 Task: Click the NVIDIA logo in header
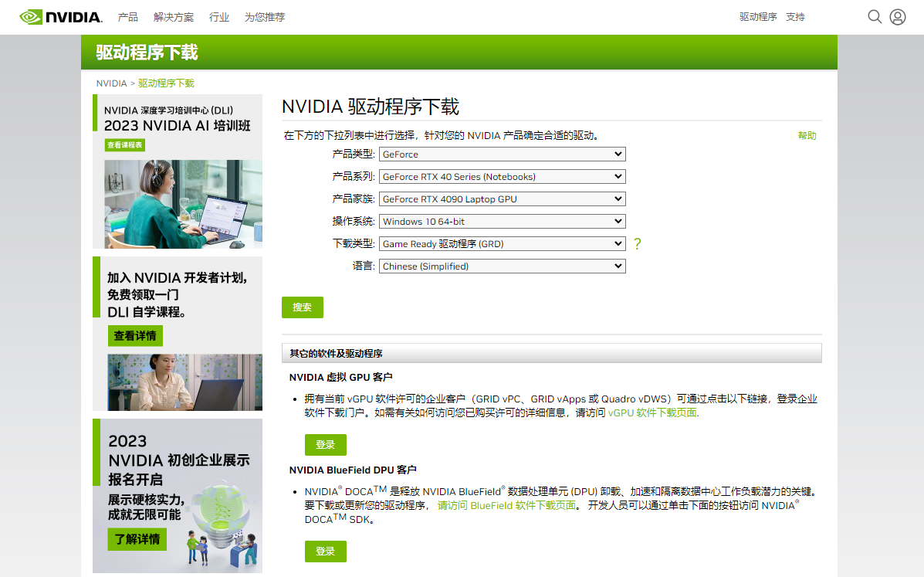click(x=61, y=17)
